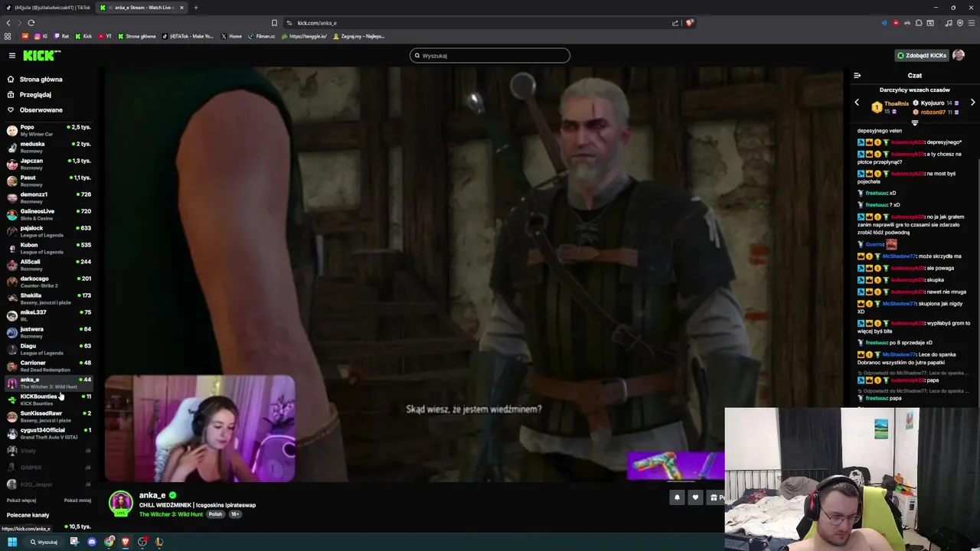Open the Filman.cc bookmark
The height and width of the screenshot is (551, 980).
pos(261,36)
